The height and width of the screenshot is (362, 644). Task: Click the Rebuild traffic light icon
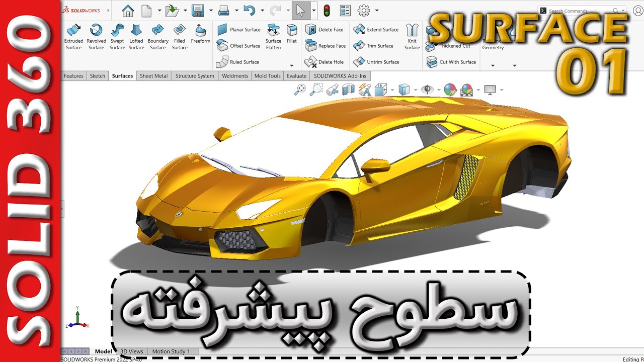[327, 11]
